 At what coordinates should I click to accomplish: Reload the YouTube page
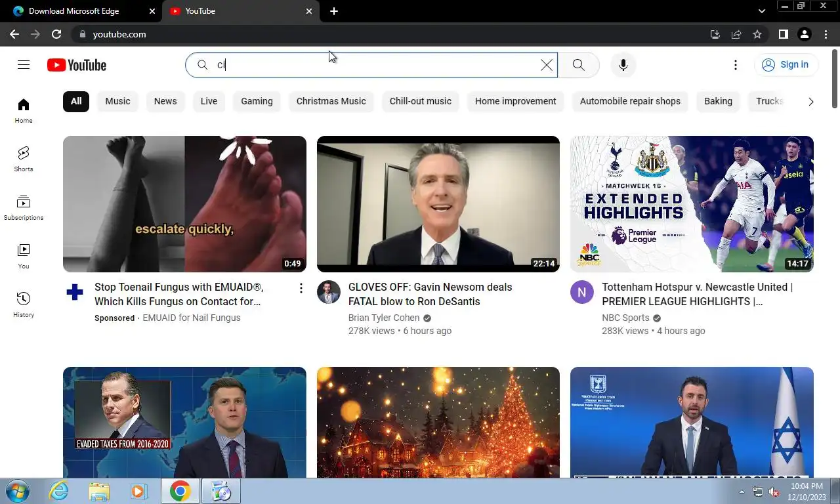(56, 34)
